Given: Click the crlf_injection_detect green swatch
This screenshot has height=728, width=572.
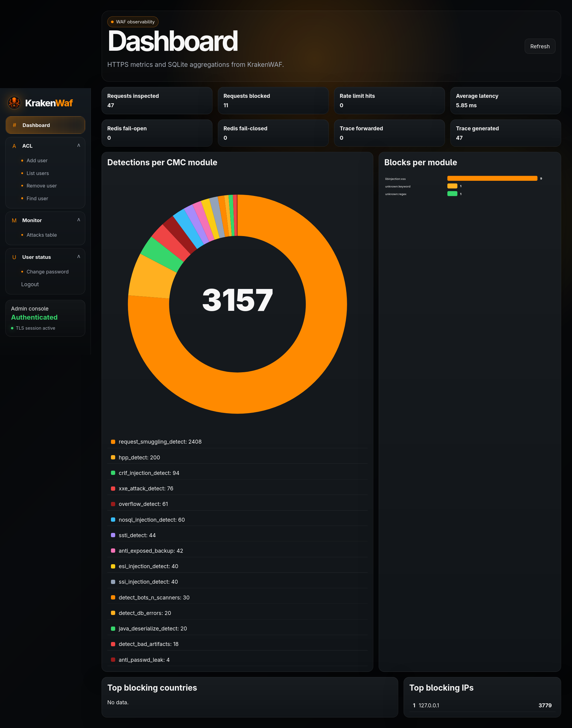Looking at the screenshot, I should 113,473.
